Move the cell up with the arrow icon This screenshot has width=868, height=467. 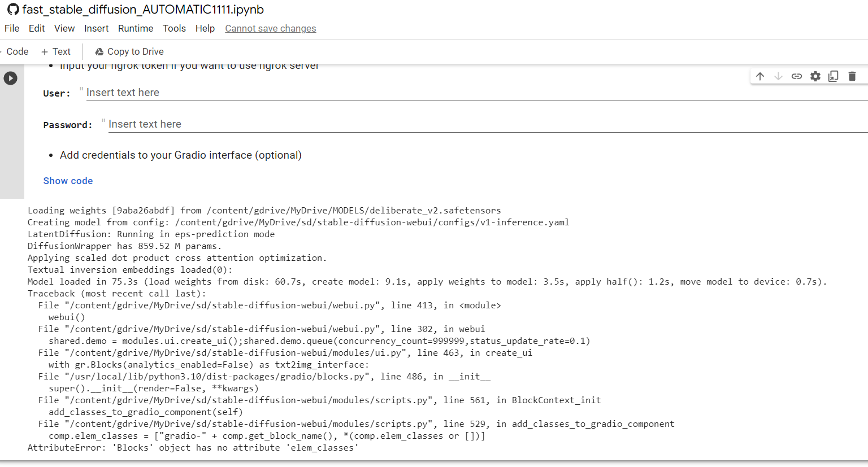coord(760,76)
